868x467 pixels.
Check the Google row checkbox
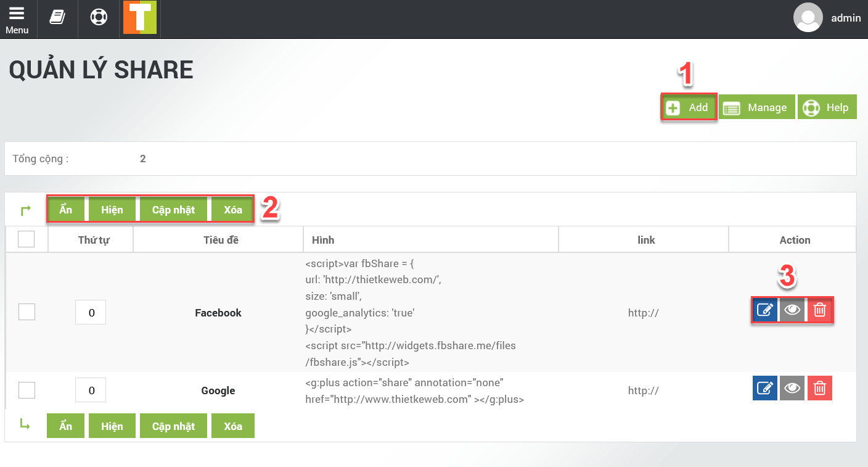tap(27, 390)
